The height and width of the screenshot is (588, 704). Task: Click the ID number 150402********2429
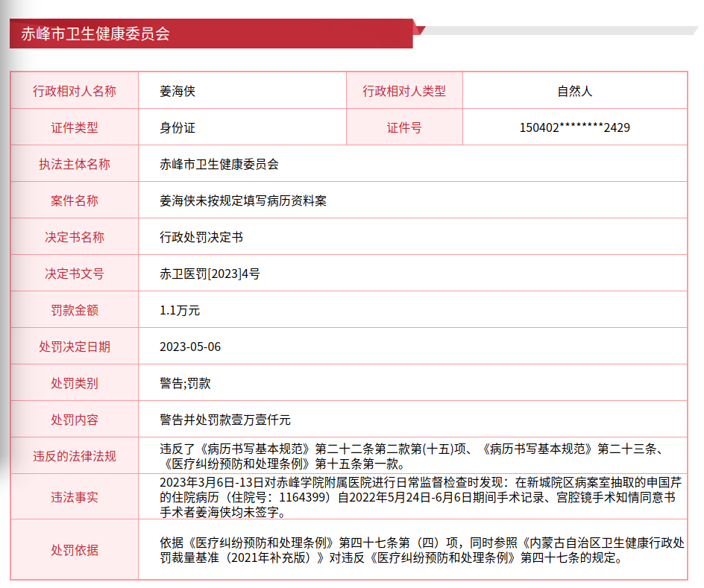point(575,128)
